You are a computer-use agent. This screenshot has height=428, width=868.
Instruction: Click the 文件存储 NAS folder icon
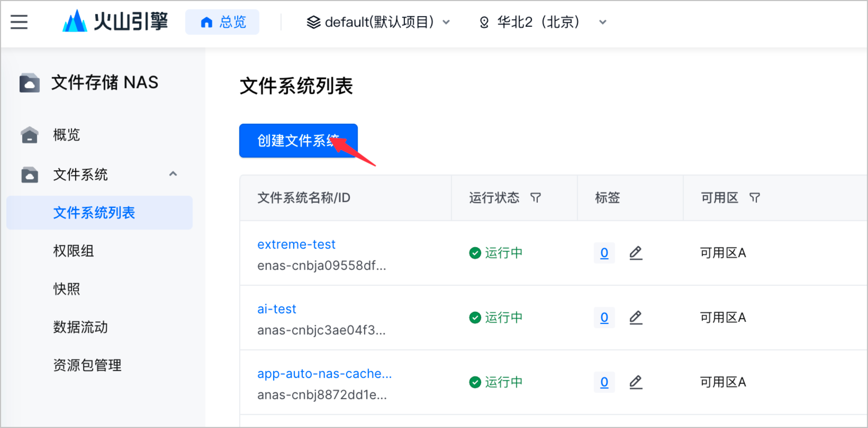(30, 83)
